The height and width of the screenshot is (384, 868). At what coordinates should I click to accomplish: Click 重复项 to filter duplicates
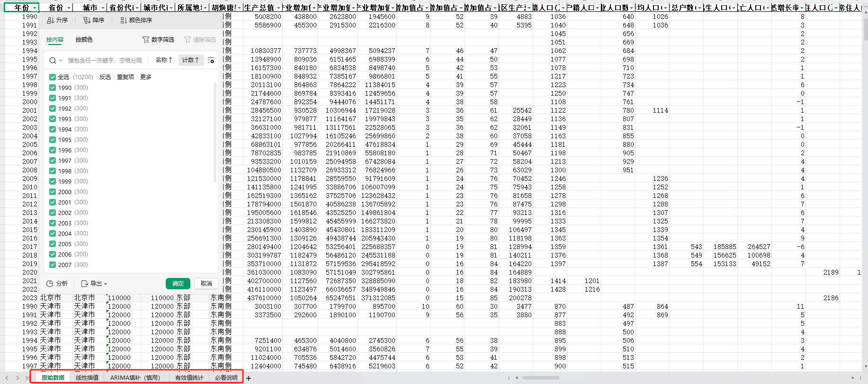click(125, 77)
